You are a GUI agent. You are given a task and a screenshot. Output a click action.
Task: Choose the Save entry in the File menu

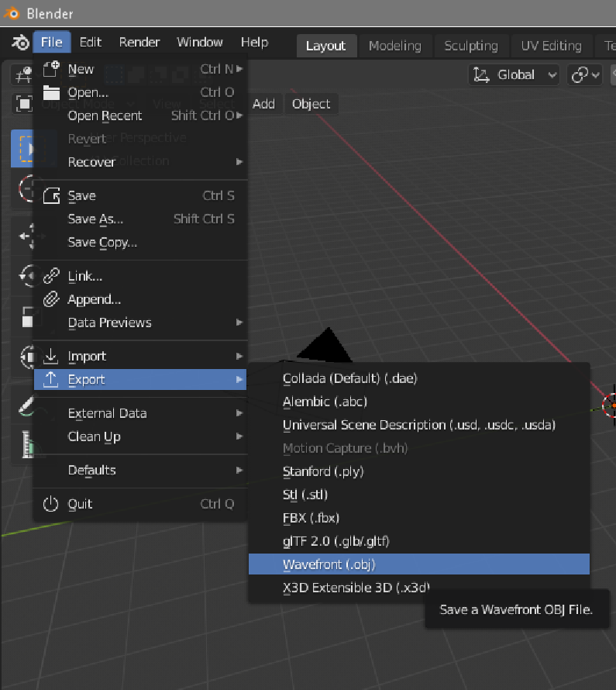tap(140, 195)
